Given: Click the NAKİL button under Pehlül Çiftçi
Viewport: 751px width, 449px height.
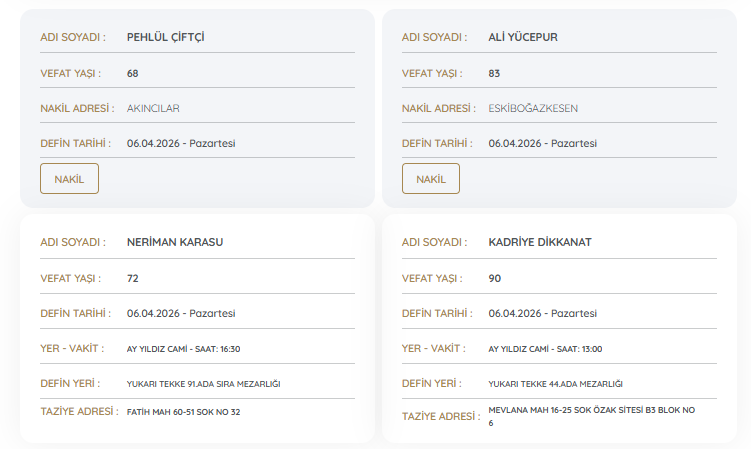Looking at the screenshot, I should (x=69, y=179).
